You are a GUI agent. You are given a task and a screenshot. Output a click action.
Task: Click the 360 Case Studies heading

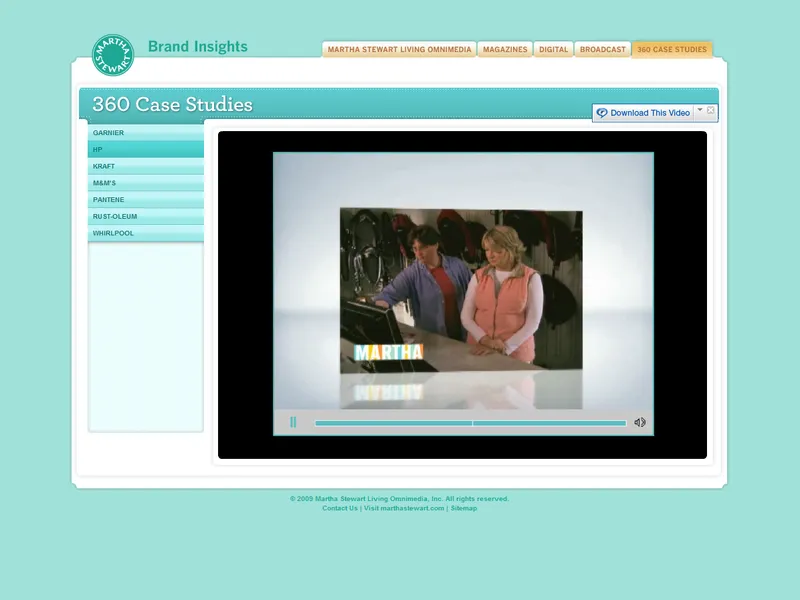[172, 105]
